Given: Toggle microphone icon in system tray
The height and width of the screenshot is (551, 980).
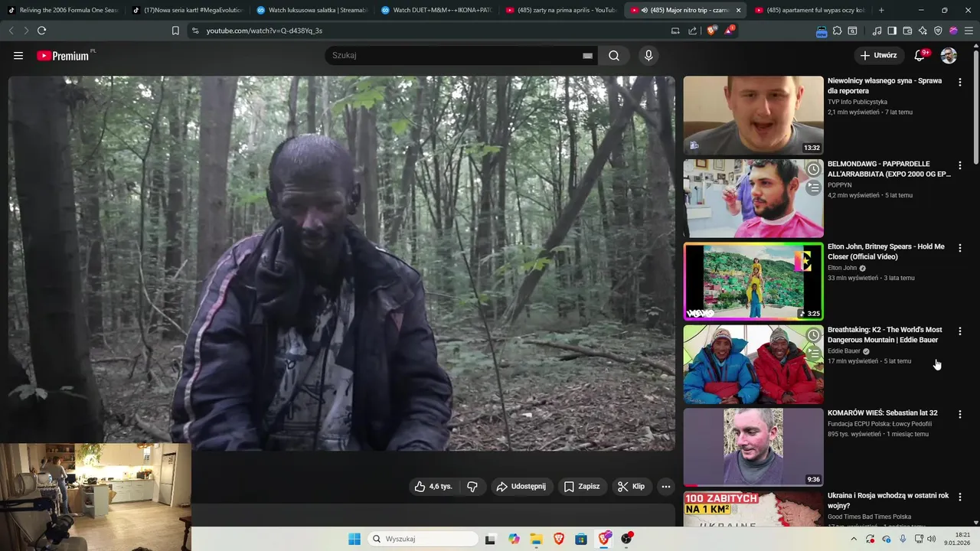Looking at the screenshot, I should [903, 539].
